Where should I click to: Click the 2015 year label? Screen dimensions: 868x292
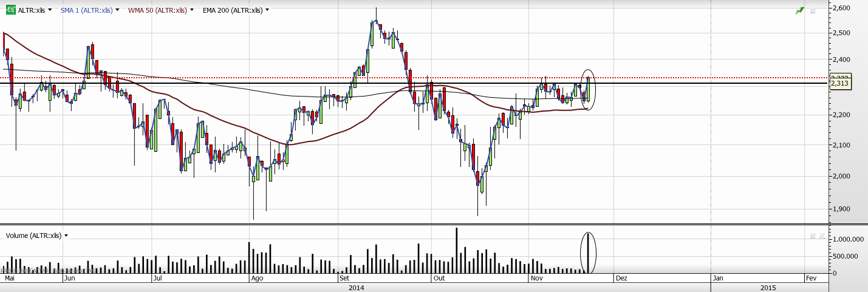tap(768, 287)
